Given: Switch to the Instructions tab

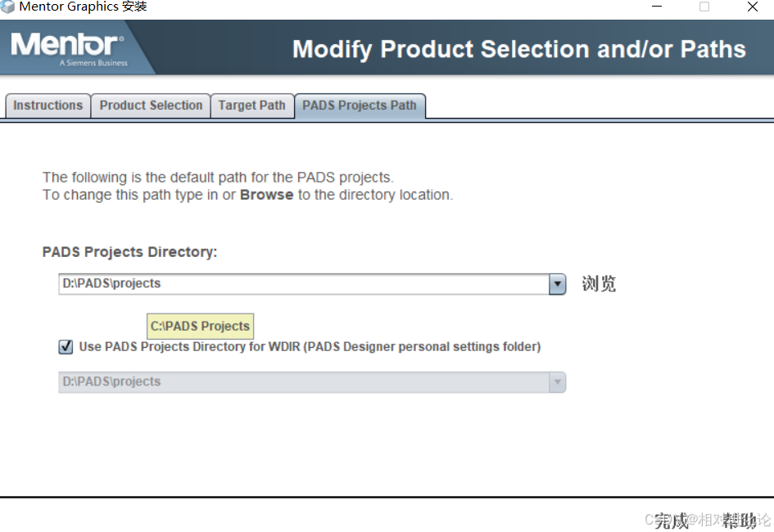Looking at the screenshot, I should 48,106.
